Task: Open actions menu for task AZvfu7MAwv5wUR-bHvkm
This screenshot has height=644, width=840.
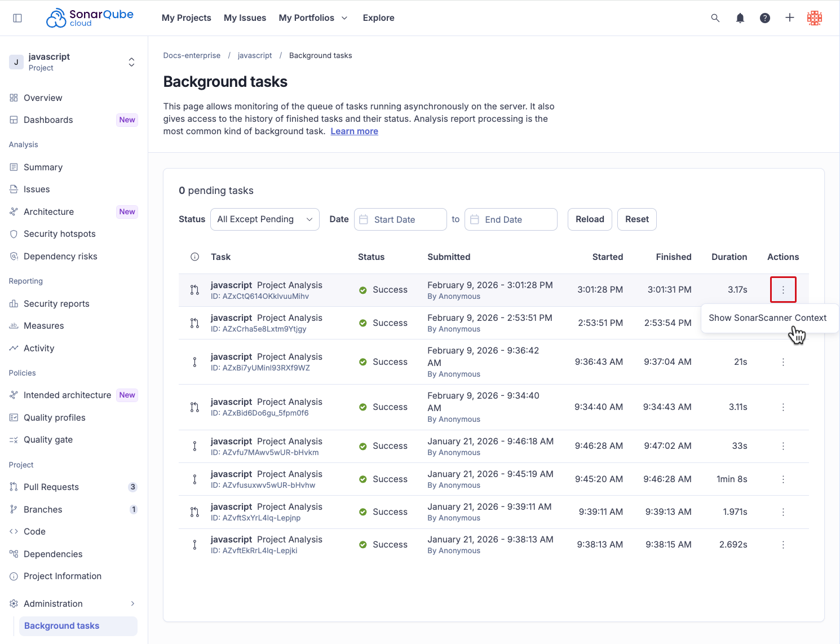Action: coord(783,446)
